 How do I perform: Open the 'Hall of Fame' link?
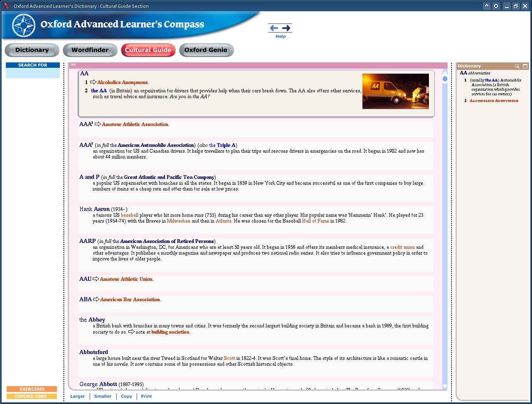[x=315, y=221]
